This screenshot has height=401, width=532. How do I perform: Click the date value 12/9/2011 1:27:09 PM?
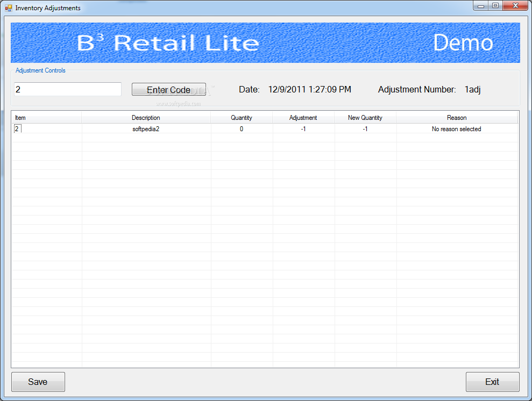coord(309,89)
